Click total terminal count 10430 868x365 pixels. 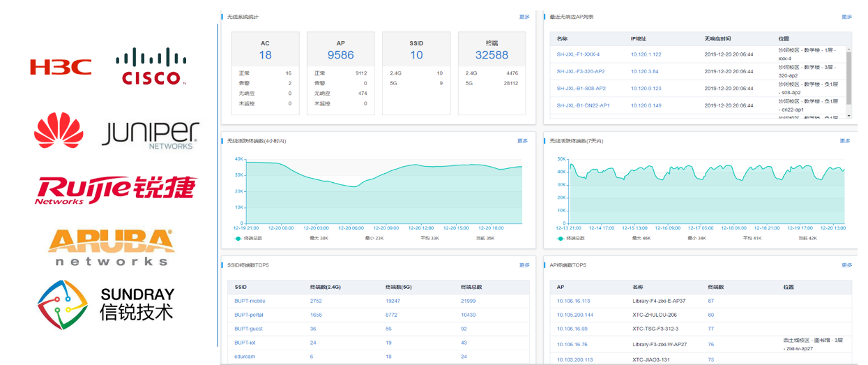(x=469, y=315)
